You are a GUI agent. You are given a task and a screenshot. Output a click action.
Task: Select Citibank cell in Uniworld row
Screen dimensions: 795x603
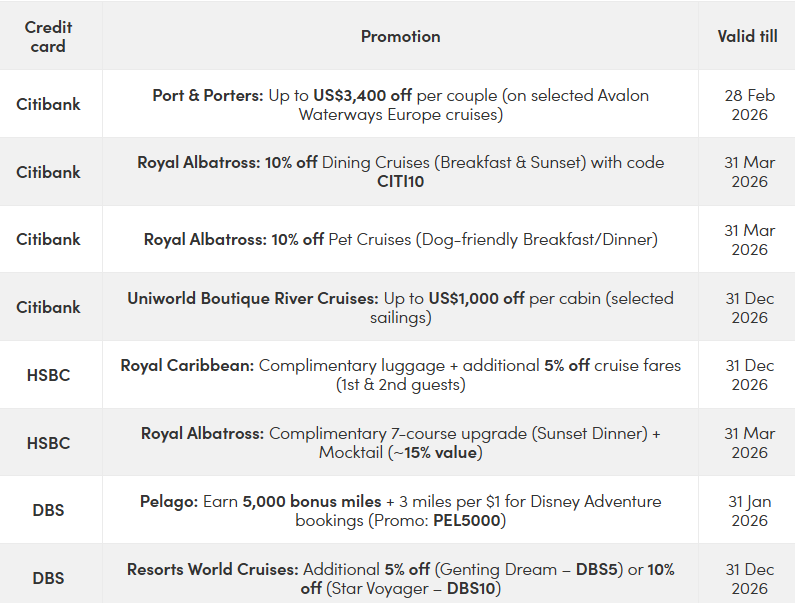click(48, 307)
